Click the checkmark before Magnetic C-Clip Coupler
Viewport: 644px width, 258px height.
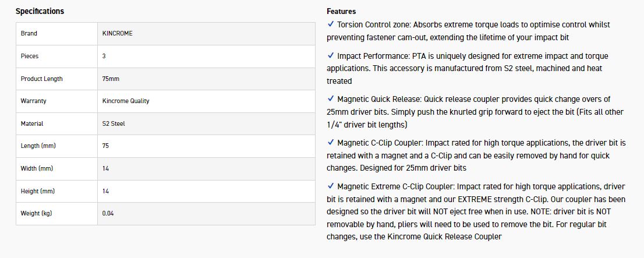coord(331,142)
